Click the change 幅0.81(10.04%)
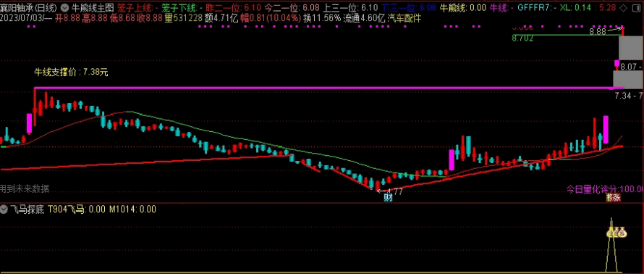Viewport: 644px width, 274px height. [271, 17]
